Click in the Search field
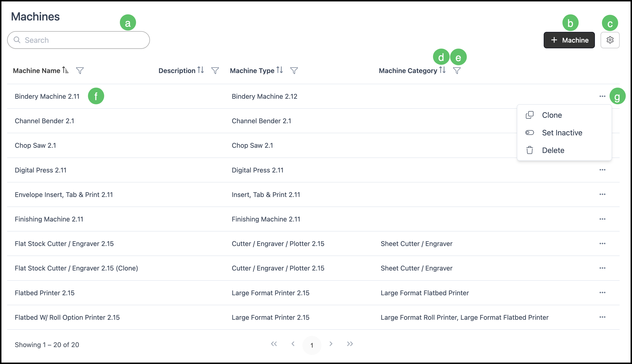 pos(83,40)
